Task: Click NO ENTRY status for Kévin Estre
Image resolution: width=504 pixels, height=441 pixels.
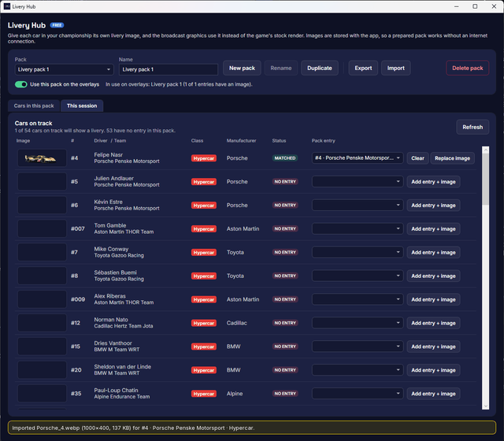Action: point(285,205)
